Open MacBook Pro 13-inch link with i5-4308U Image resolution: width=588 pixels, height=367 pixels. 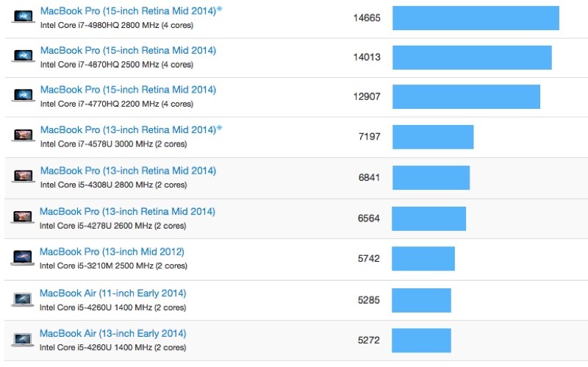click(128, 171)
